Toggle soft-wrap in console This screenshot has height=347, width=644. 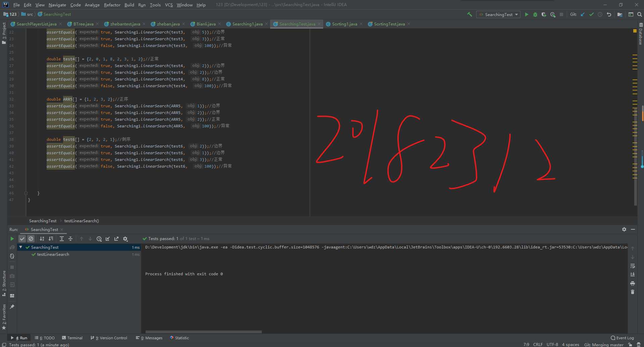point(633,266)
